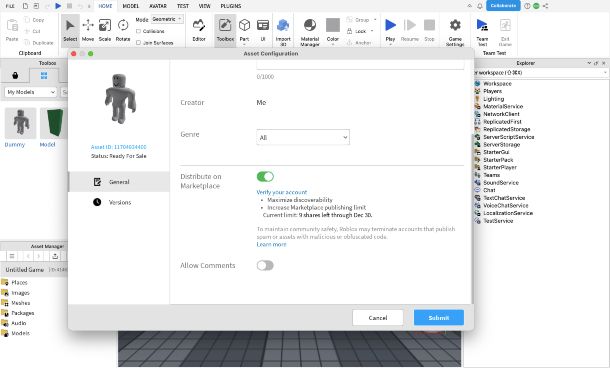Screen dimensions: 610x381
Task: Switch to the PLUGINS ribbon tab
Action: pyautogui.click(x=231, y=6)
